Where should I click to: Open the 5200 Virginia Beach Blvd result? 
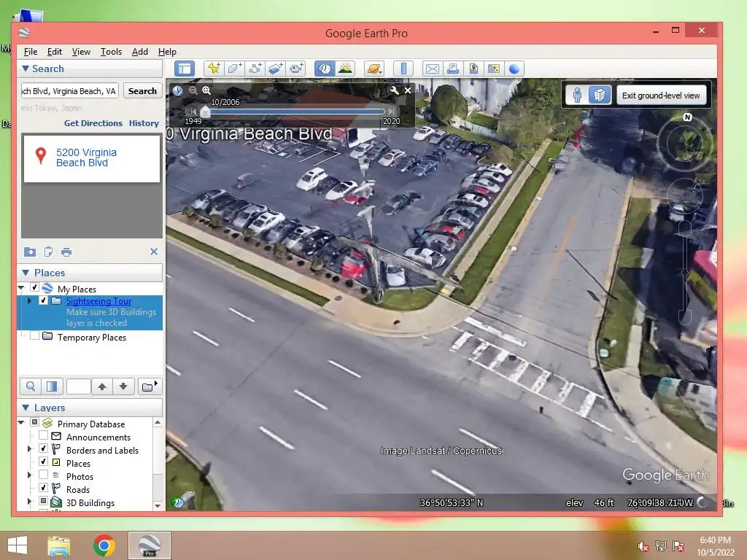pyautogui.click(x=86, y=157)
